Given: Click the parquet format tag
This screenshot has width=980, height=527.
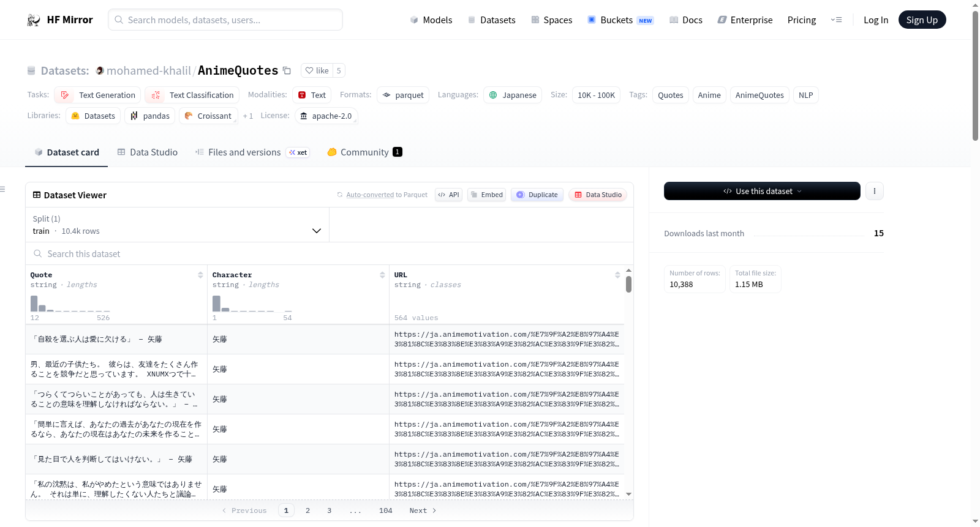Looking at the screenshot, I should 403,95.
